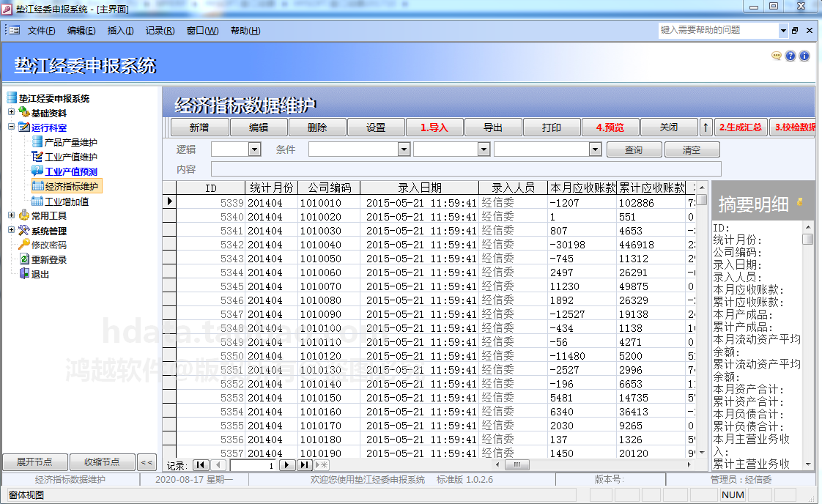Open the help search box dropdown arrow
The image size is (822, 504).
click(783, 31)
